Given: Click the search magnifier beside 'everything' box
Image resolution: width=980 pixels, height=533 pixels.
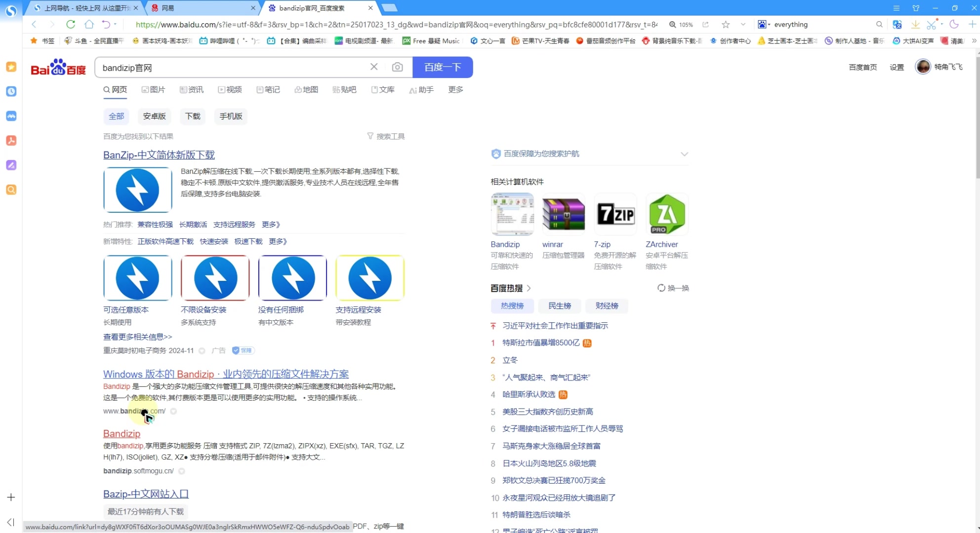Looking at the screenshot, I should point(879,25).
